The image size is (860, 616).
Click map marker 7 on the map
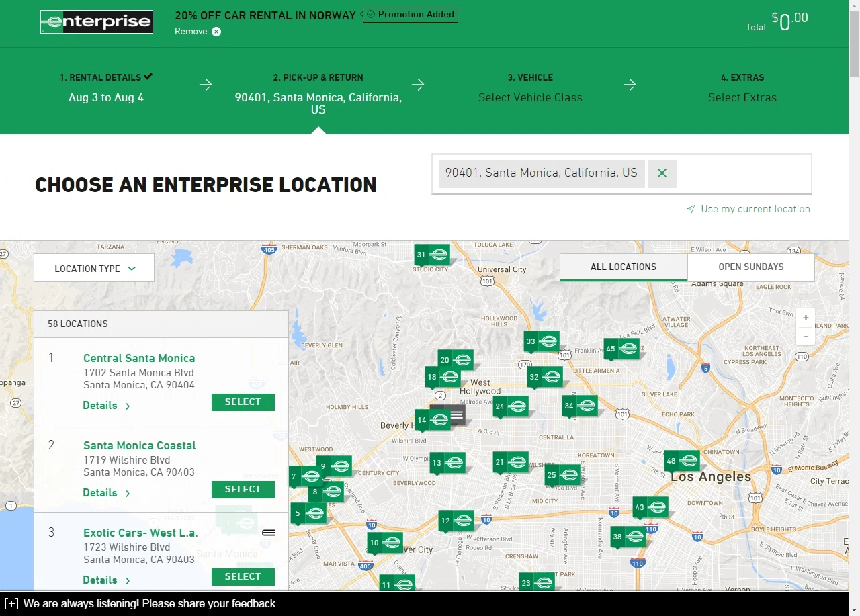coord(304,476)
